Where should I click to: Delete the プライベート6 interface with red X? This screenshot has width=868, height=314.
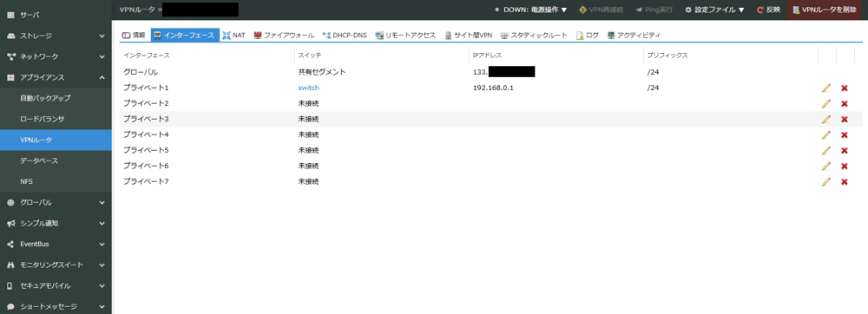845,166
